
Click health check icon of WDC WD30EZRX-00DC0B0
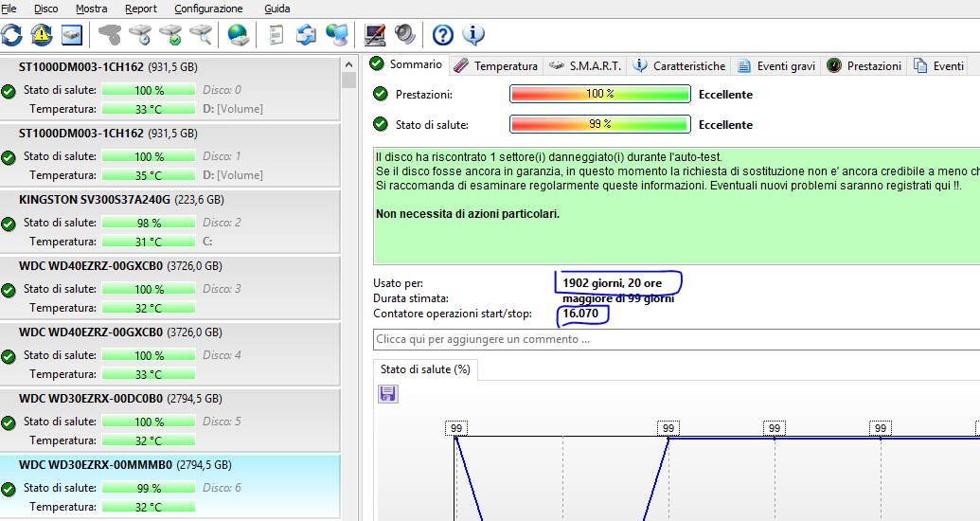[x=9, y=422]
